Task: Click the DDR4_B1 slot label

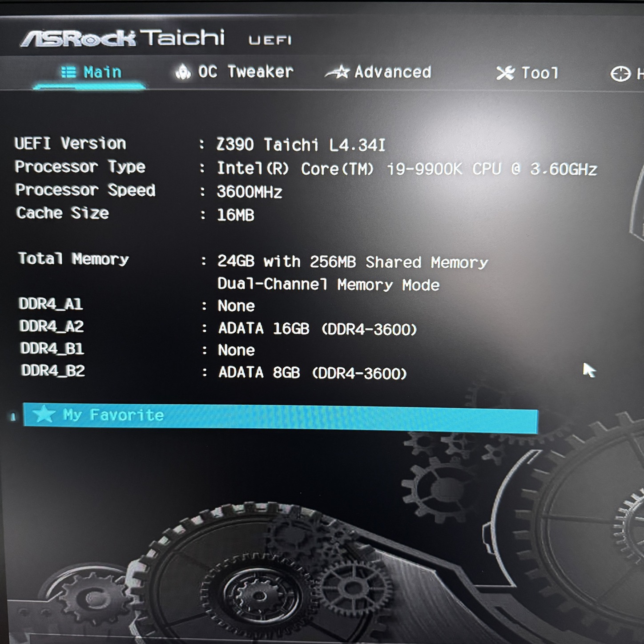Action: pyautogui.click(x=52, y=349)
